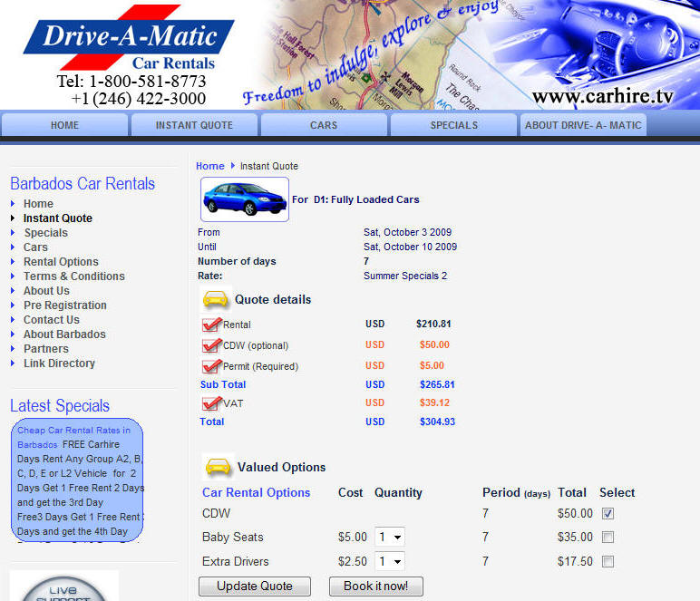
Task: Click the Extra Drivers total $17.50
Action: point(575,561)
